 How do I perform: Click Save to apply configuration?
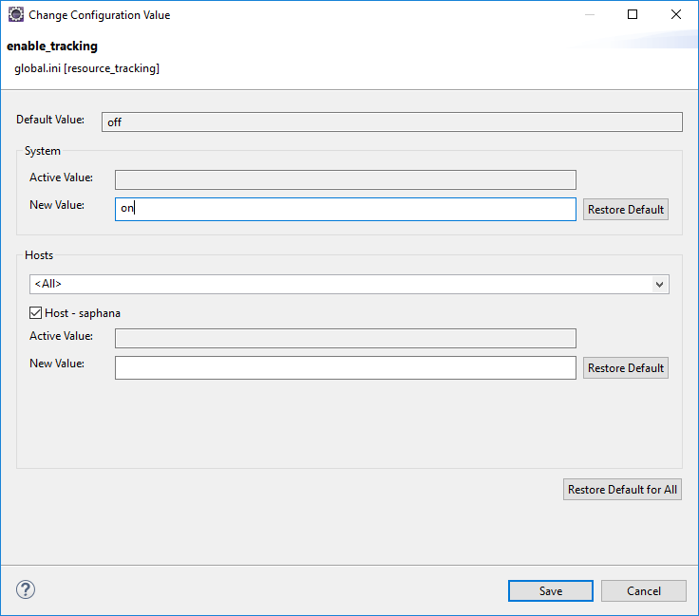click(551, 590)
